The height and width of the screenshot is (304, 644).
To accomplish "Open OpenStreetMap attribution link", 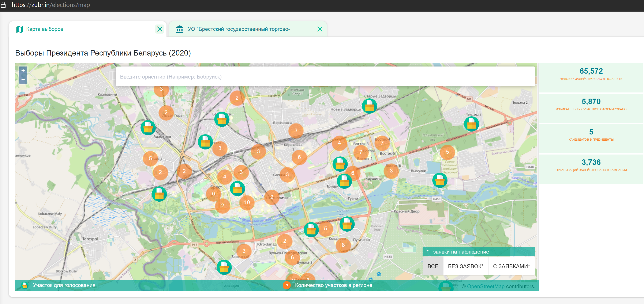I will click(x=486, y=286).
